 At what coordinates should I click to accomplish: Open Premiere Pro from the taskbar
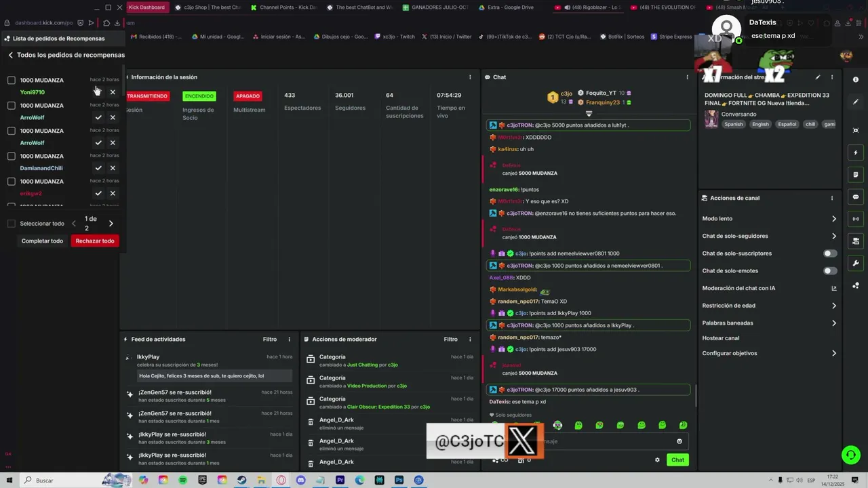pos(340,480)
